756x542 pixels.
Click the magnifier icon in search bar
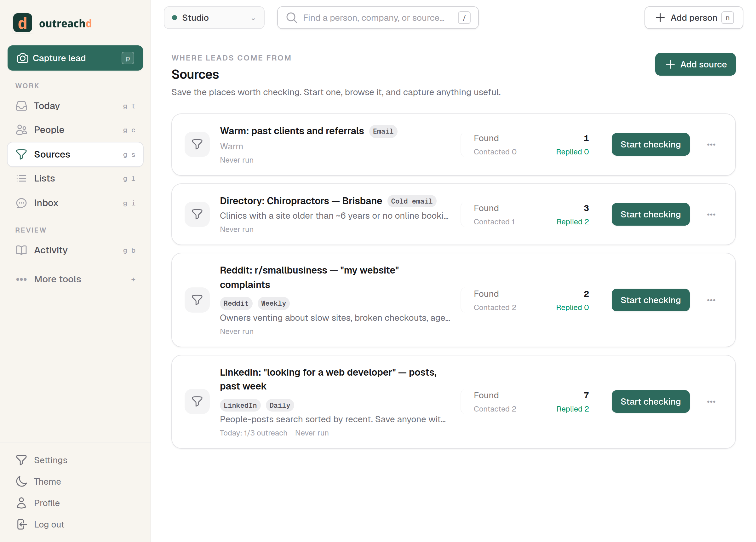click(291, 18)
